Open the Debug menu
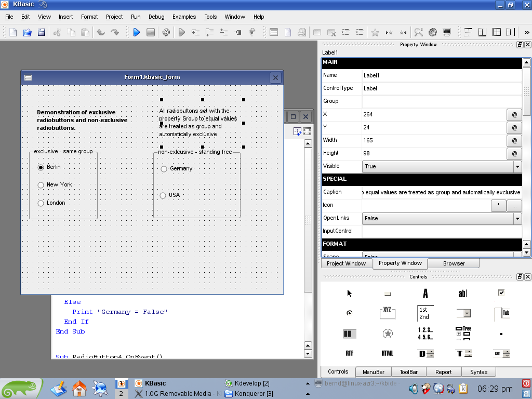532x399 pixels. click(x=156, y=17)
